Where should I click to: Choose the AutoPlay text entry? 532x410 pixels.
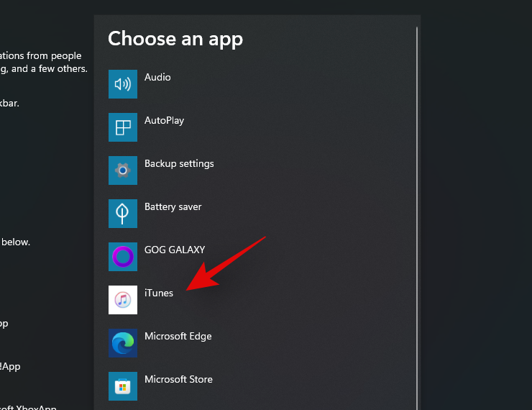click(x=164, y=120)
